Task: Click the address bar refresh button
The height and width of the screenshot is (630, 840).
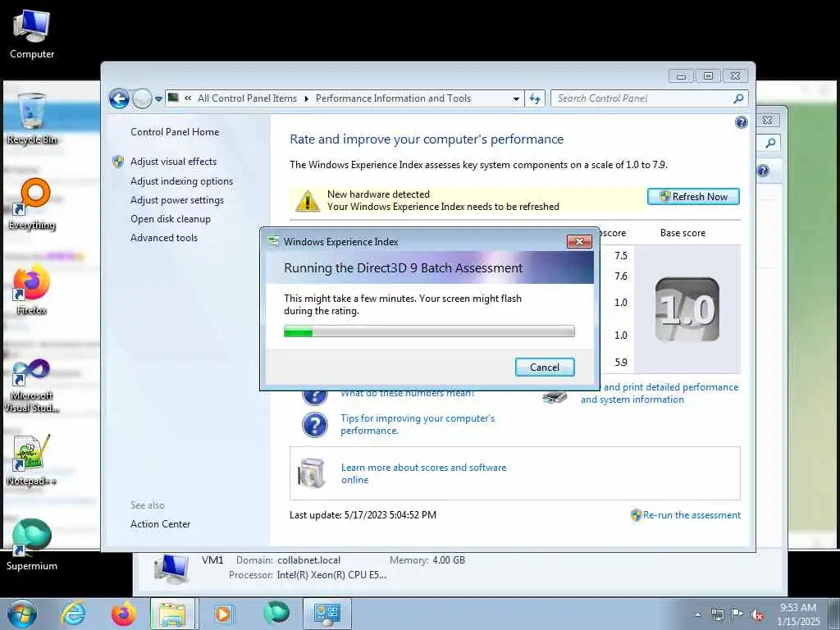Action: (x=535, y=98)
